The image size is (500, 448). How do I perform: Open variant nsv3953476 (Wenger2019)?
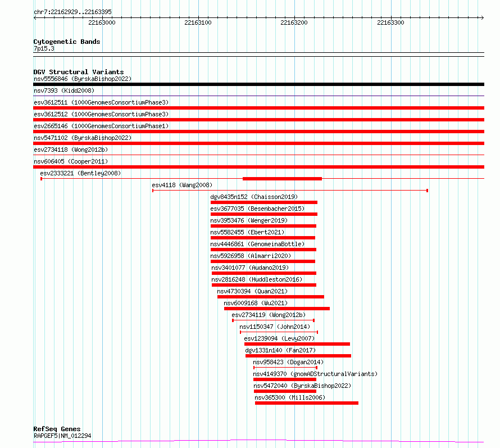(x=249, y=220)
